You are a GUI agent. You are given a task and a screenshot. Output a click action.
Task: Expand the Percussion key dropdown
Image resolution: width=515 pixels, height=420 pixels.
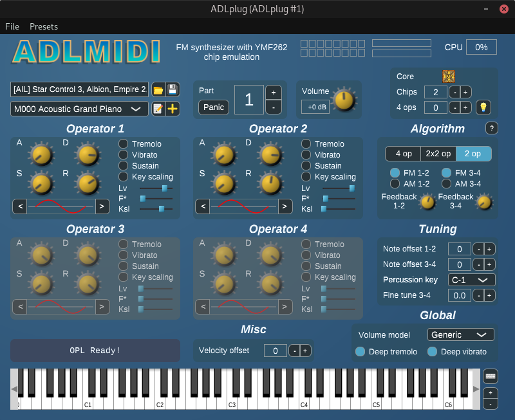click(472, 280)
